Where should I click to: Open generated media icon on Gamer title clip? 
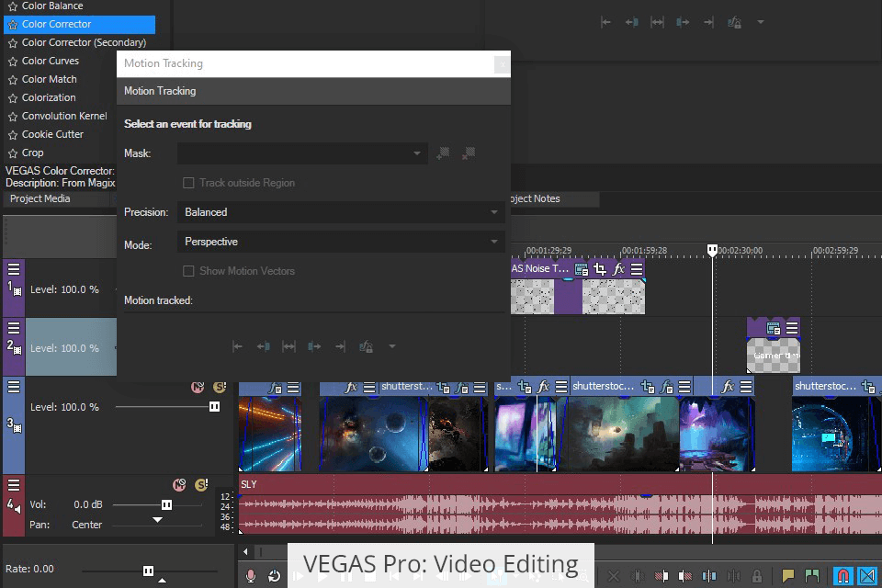pos(774,327)
